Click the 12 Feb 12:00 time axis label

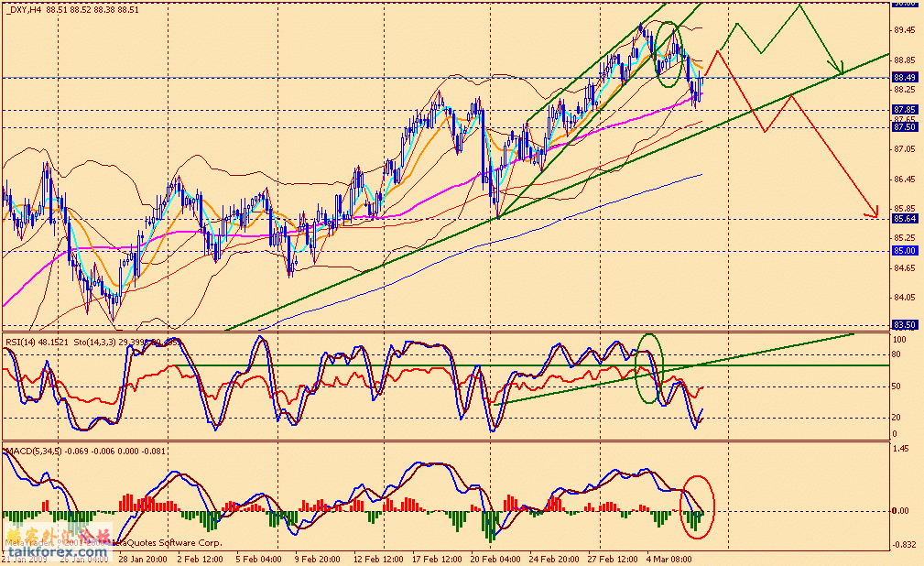pyautogui.click(x=378, y=559)
